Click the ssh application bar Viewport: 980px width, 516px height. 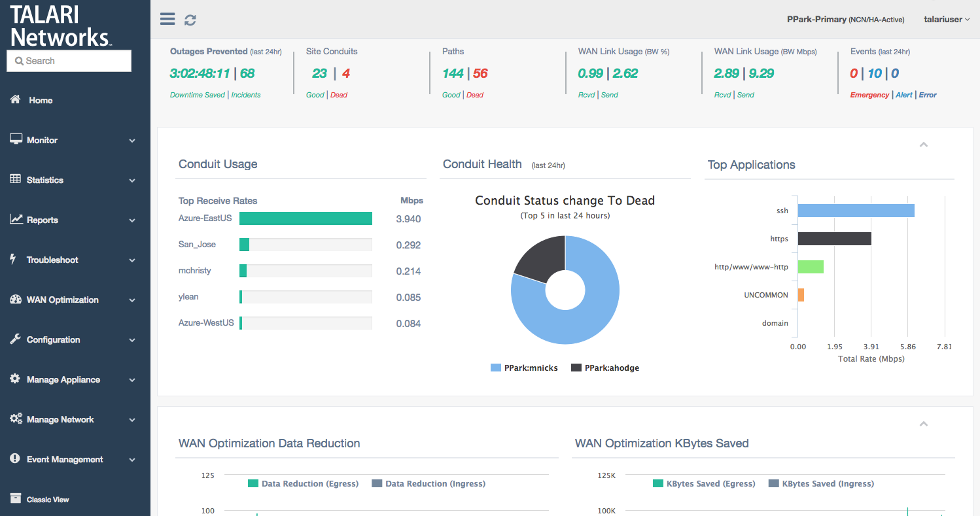click(x=856, y=211)
